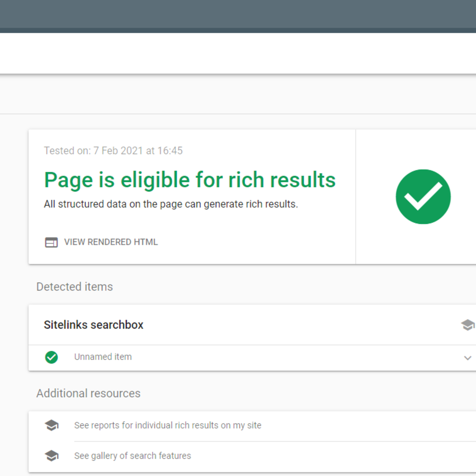Screen dimensions: 476x476
Task: Click the green check beside Unnamed item
Action: pyautogui.click(x=52, y=357)
